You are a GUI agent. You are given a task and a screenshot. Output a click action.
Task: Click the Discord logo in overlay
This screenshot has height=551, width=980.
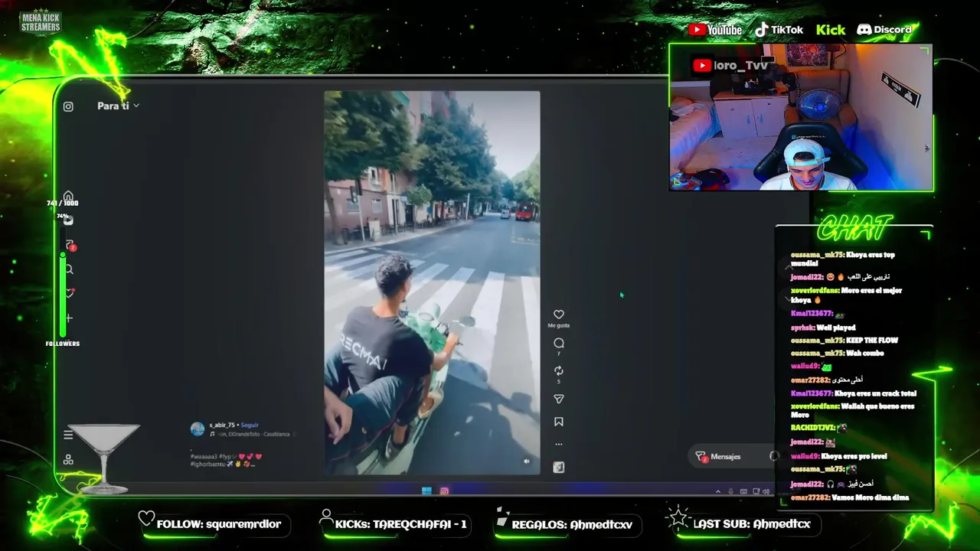pos(884,30)
